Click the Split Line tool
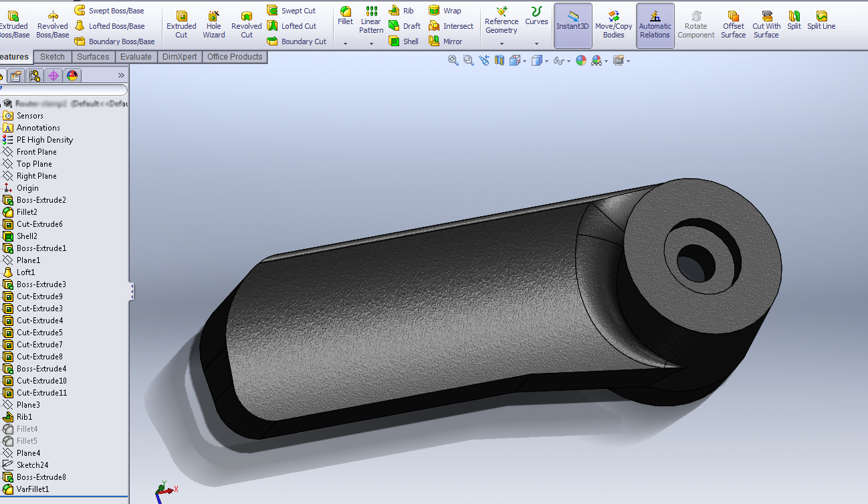The width and height of the screenshot is (868, 504). 821,21
